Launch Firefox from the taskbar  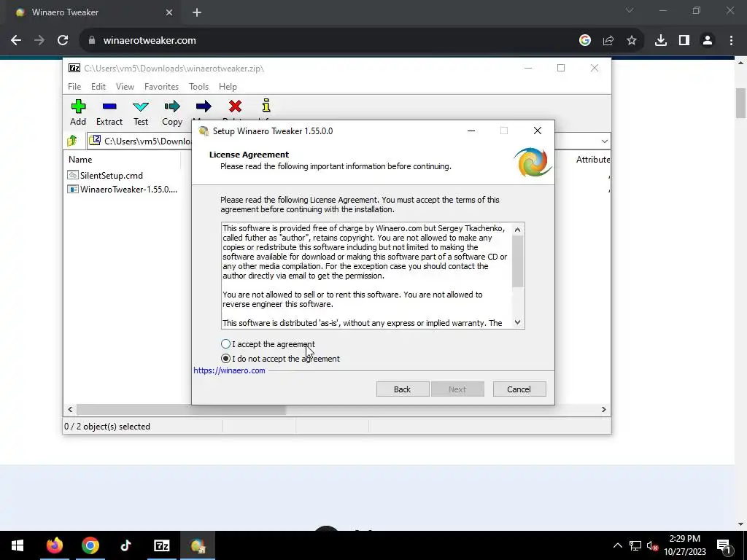54,545
